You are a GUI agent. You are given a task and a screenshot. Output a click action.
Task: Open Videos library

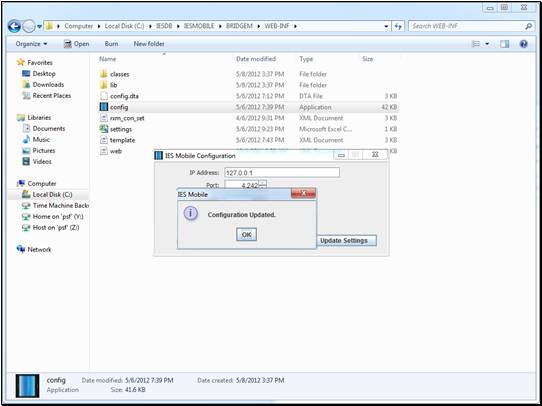click(42, 161)
